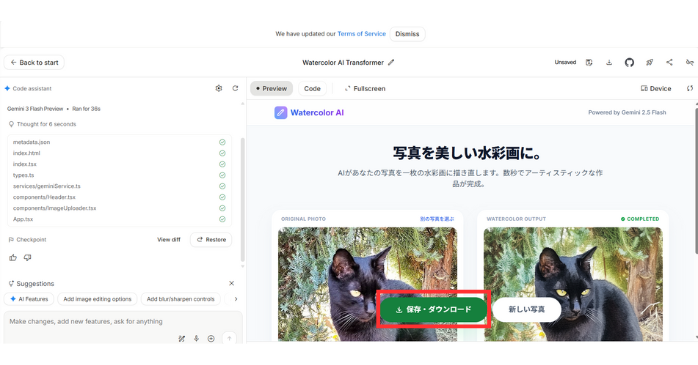Viewport: 698px width, 365px height.
Task: Click the add attachment plus icon in prompt box
Action: 211,339
